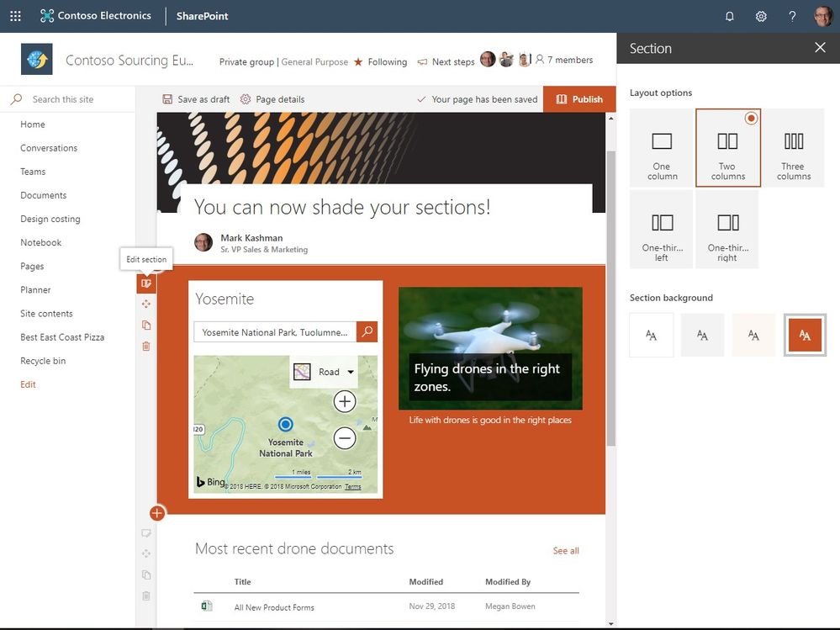This screenshot has height=630, width=840.
Task: Go to Home in site navigation
Action: tap(33, 124)
